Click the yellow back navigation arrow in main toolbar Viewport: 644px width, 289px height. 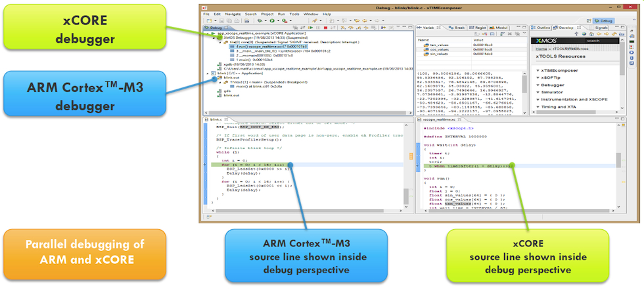365,21
